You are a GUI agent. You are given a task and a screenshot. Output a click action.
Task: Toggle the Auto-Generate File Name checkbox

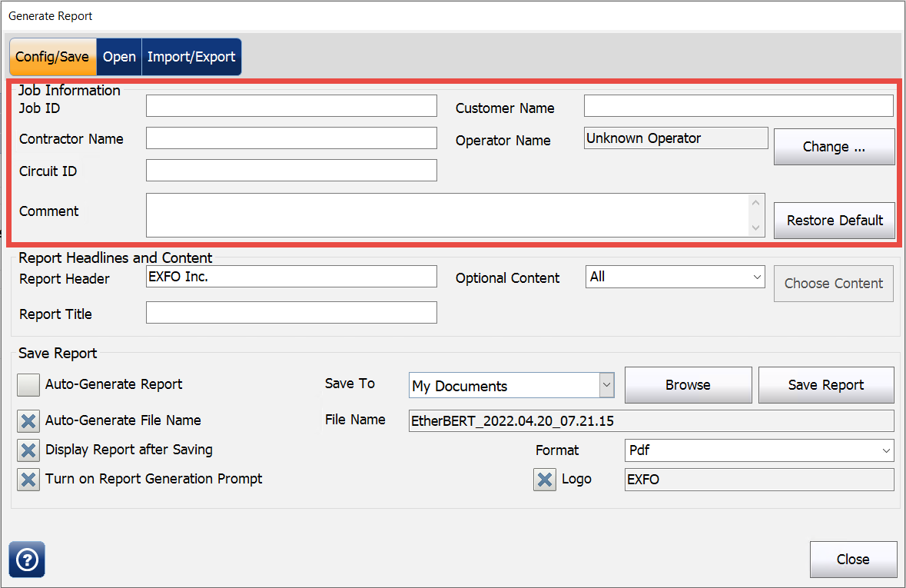pos(28,421)
